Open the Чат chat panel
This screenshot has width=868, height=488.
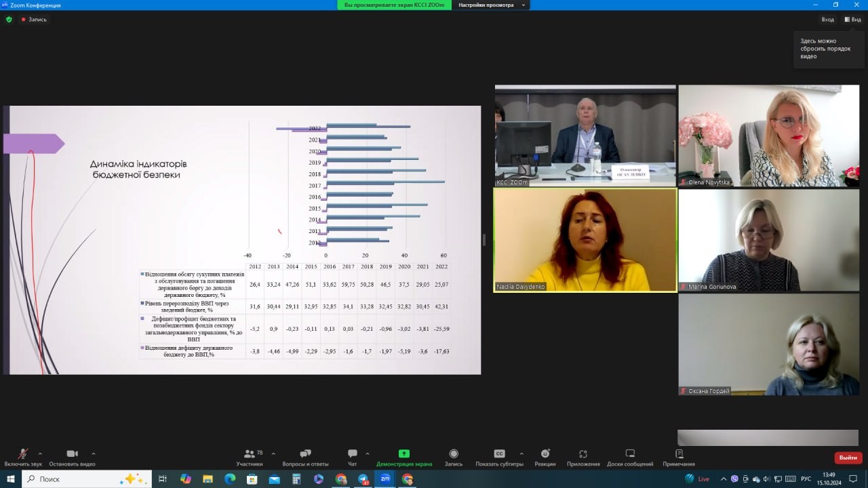(352, 458)
